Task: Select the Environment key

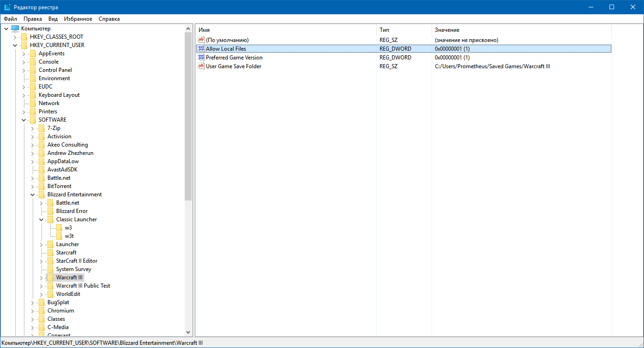Action: (54, 78)
